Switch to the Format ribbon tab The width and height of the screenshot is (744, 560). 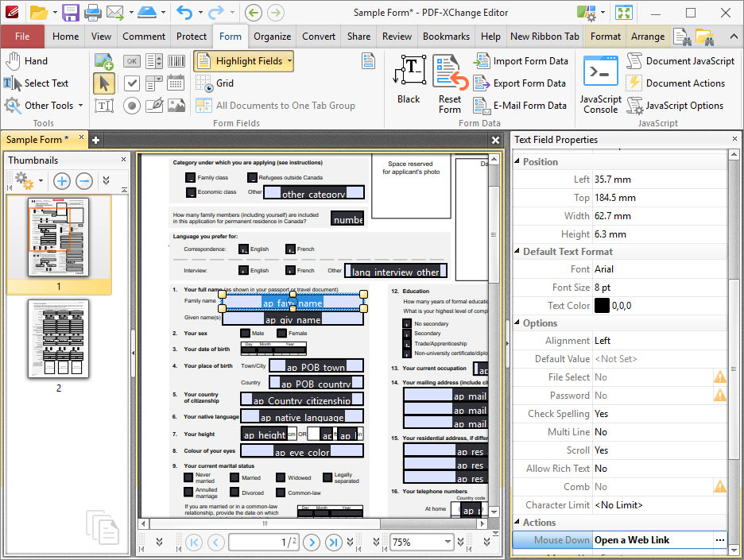(x=606, y=37)
